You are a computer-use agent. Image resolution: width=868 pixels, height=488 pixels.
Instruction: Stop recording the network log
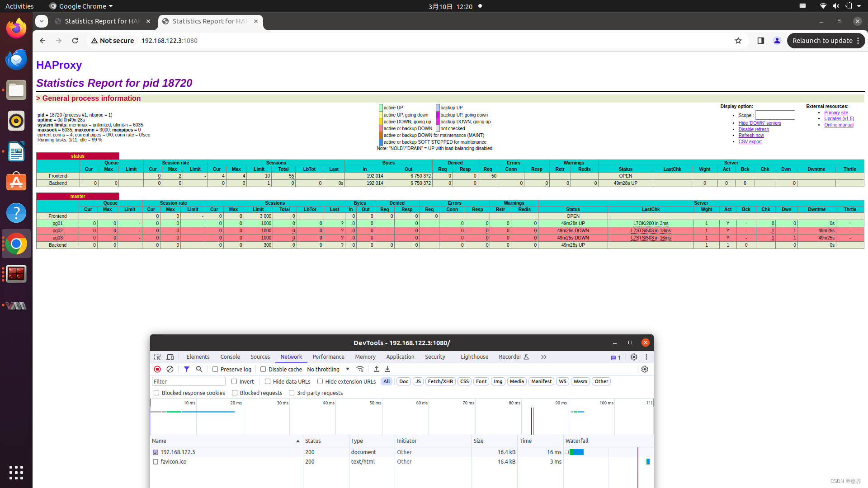pos(157,369)
